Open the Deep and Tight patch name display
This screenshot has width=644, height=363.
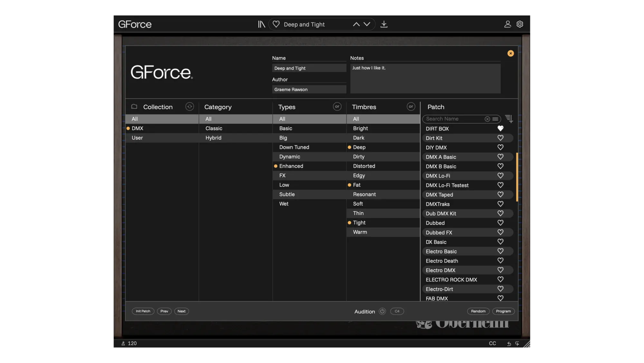pos(304,25)
